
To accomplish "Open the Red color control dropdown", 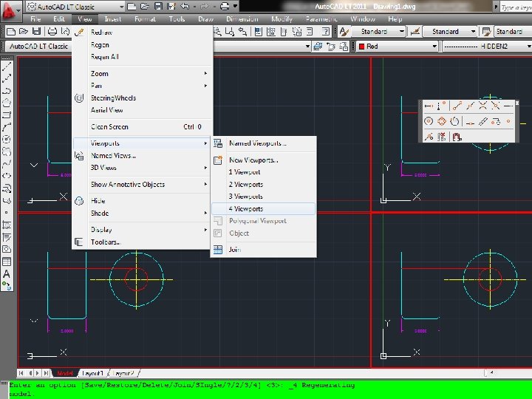I will point(398,46).
